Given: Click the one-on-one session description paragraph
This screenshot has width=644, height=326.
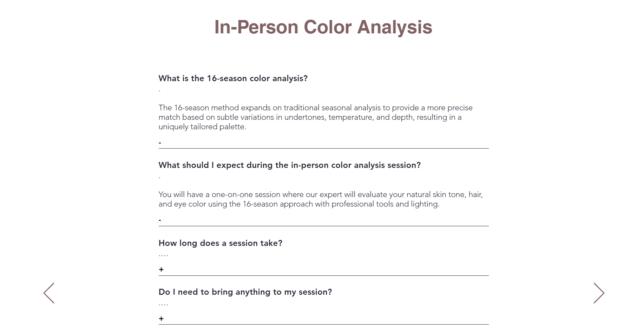Looking at the screenshot, I should click(320, 199).
